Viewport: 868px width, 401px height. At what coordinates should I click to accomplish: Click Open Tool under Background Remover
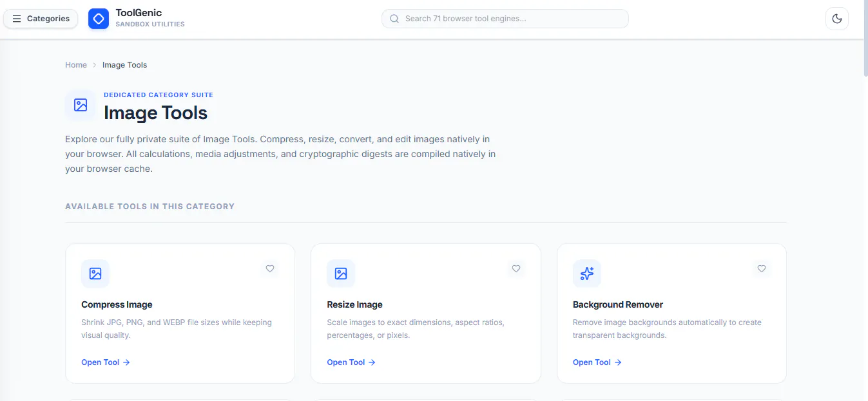pyautogui.click(x=597, y=362)
